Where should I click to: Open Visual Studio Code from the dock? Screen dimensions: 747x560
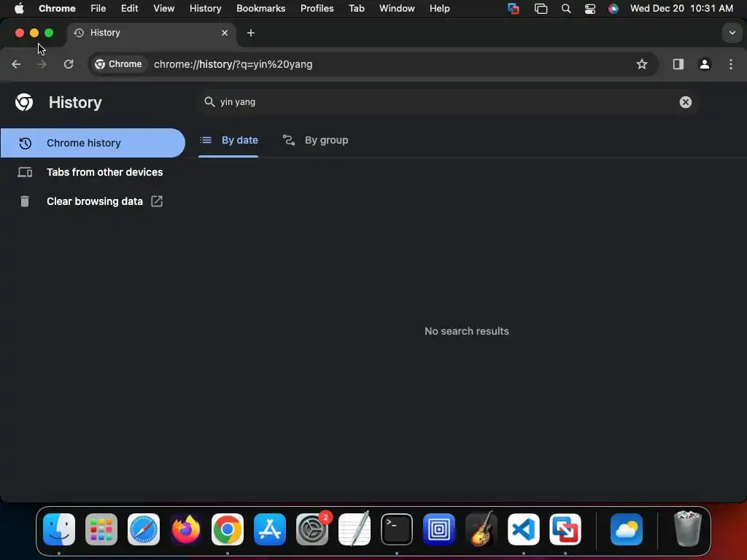523,529
